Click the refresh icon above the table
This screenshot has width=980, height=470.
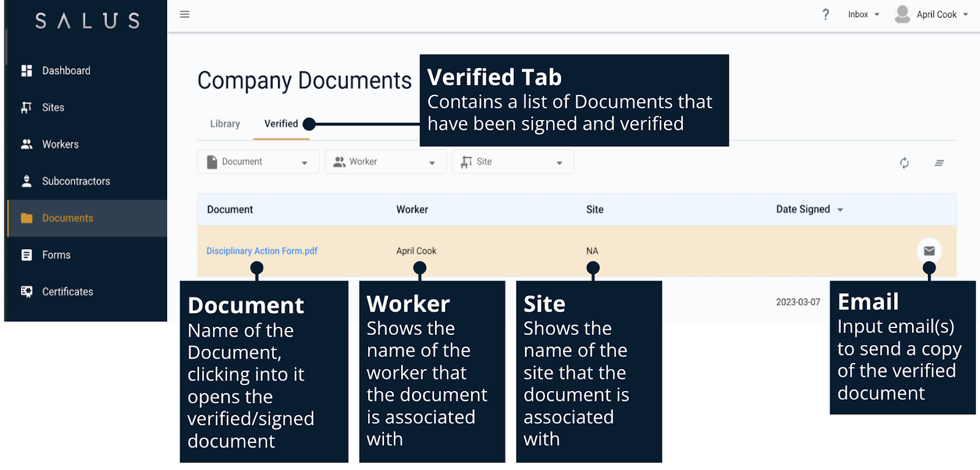[x=904, y=163]
